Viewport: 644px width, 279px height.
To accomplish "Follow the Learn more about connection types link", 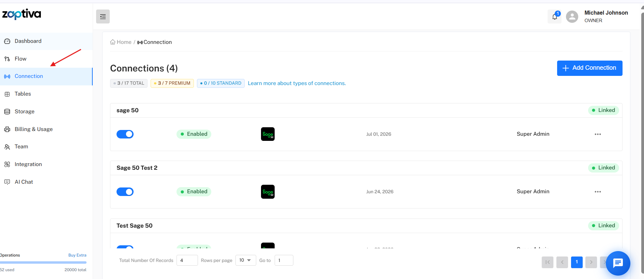I will tap(297, 83).
